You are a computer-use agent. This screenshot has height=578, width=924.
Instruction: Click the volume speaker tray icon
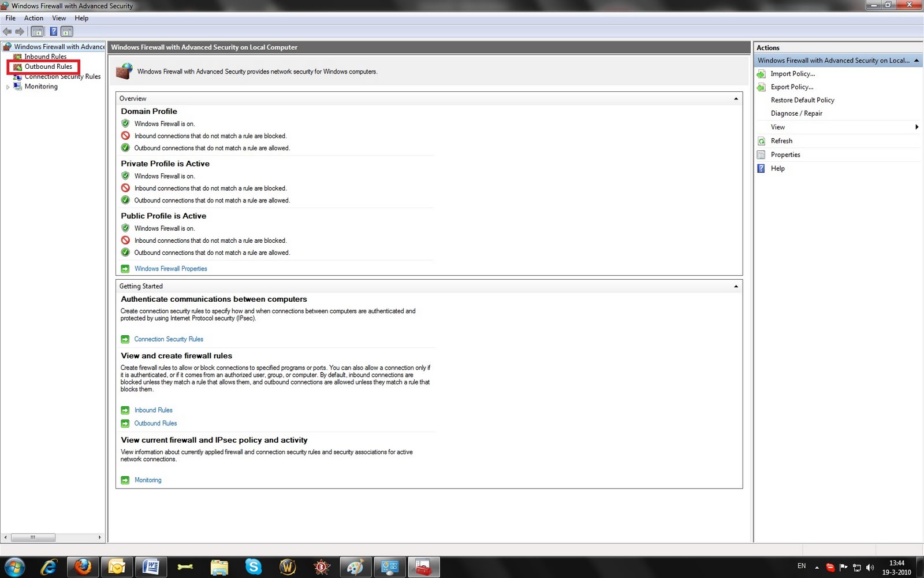tap(870, 568)
